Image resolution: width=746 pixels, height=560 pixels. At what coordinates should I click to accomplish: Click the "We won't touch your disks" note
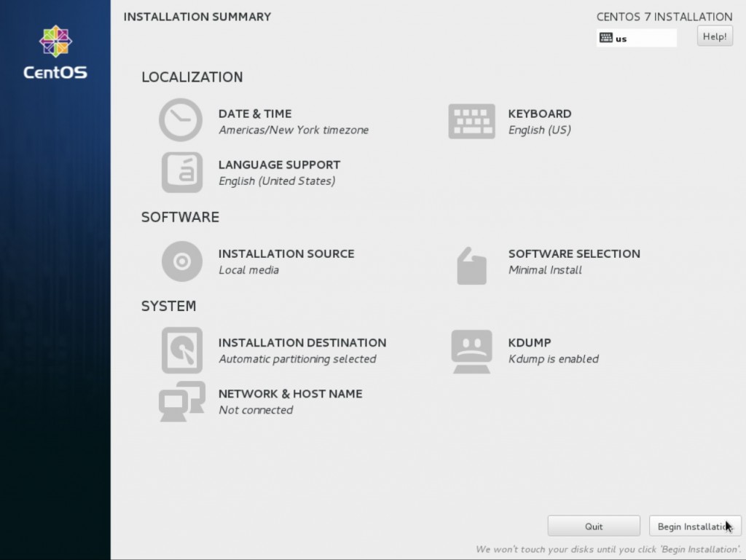[x=608, y=549]
